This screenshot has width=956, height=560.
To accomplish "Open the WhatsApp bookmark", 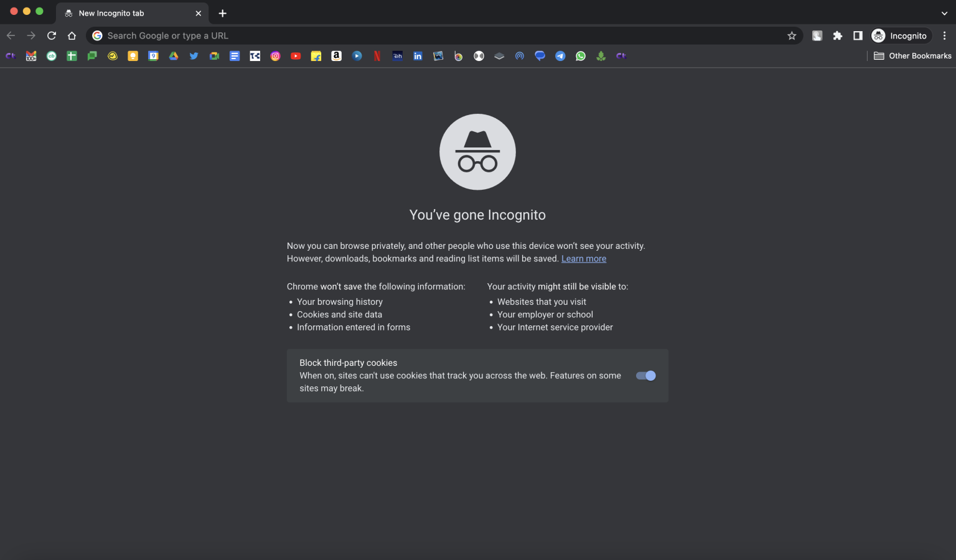I will coord(581,56).
